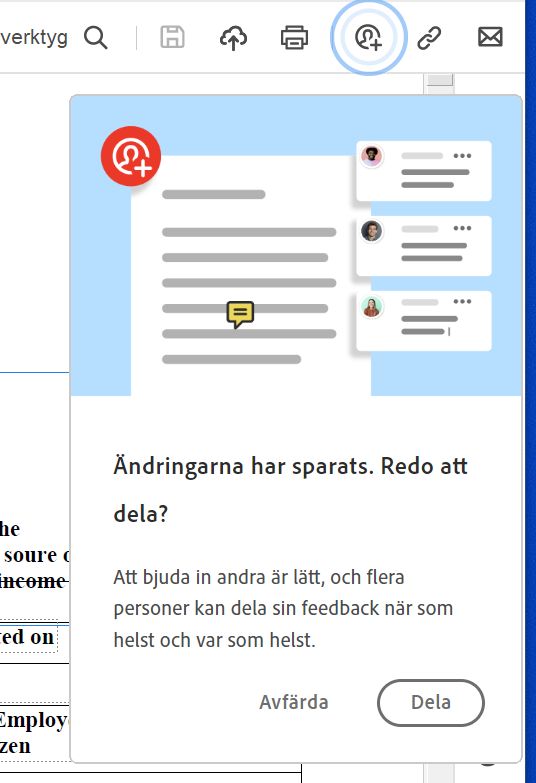
Task: Click description text 'Att bjuda in andra är lätt'
Action: click(x=220, y=577)
